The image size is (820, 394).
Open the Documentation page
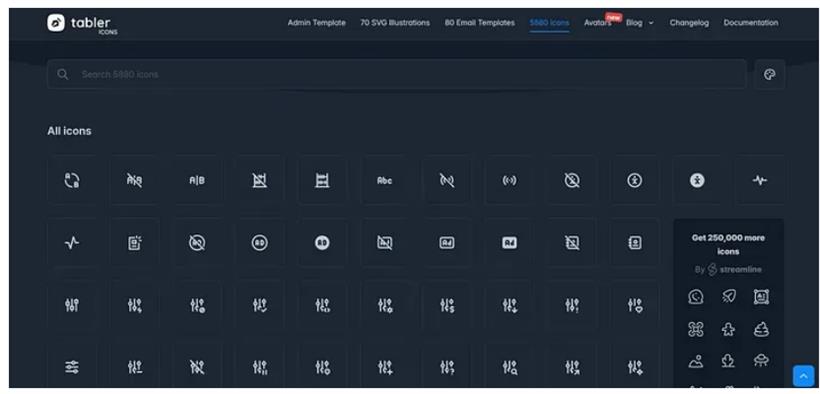751,22
